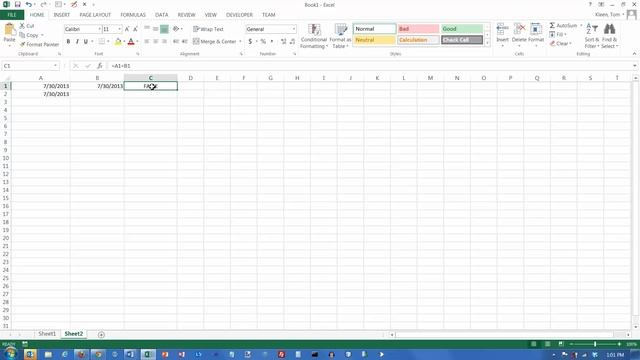This screenshot has height=360, width=640.
Task: Click the Cut scissors icon
Action: 22,26
